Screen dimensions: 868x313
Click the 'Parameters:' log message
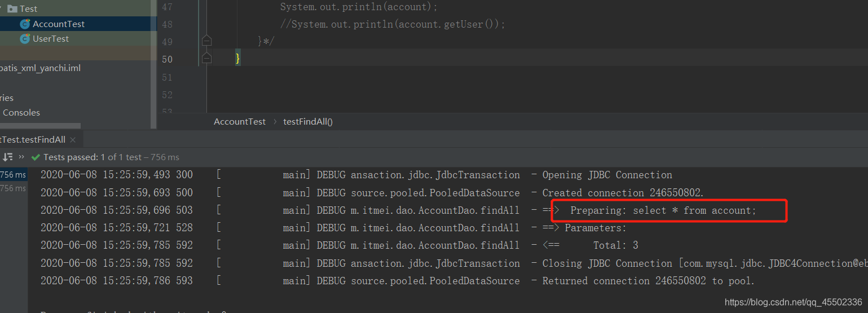click(x=596, y=228)
